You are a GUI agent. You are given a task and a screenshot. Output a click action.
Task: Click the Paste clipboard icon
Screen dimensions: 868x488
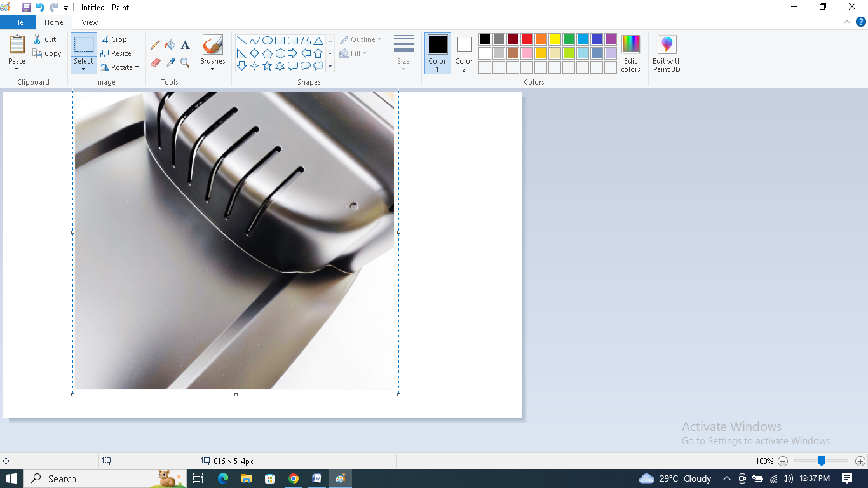tap(17, 44)
